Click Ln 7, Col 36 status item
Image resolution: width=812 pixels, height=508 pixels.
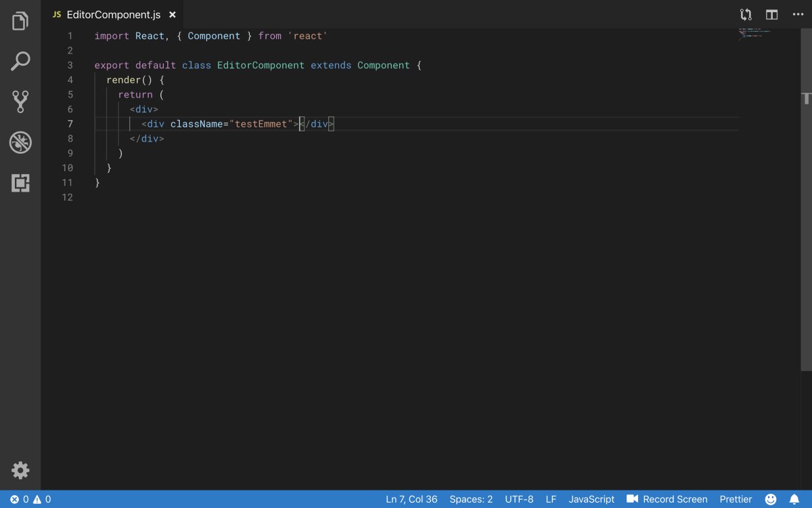(x=411, y=499)
